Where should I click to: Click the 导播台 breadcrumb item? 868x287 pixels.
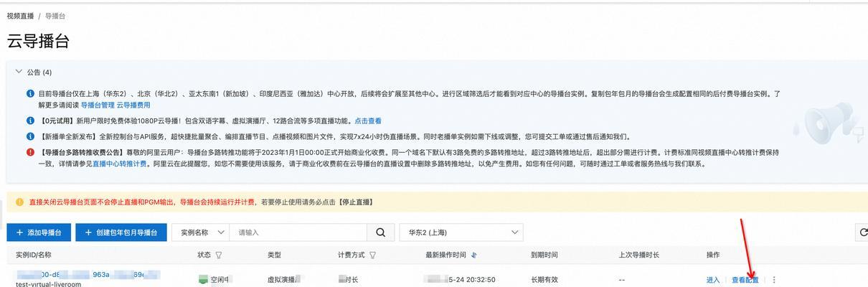55,15
